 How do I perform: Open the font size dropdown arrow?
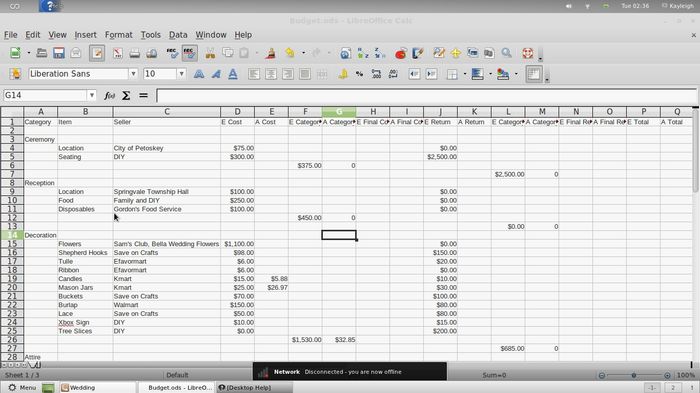pyautogui.click(x=181, y=74)
